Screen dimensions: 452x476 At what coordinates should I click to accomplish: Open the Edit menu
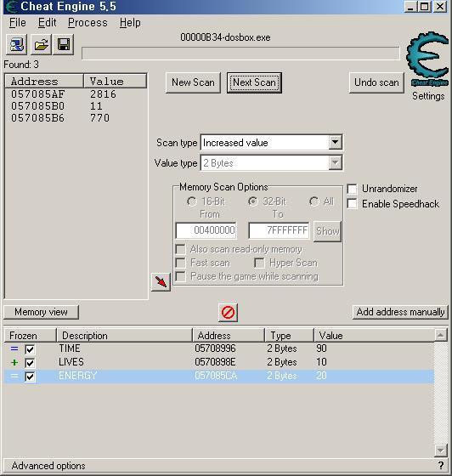(47, 22)
